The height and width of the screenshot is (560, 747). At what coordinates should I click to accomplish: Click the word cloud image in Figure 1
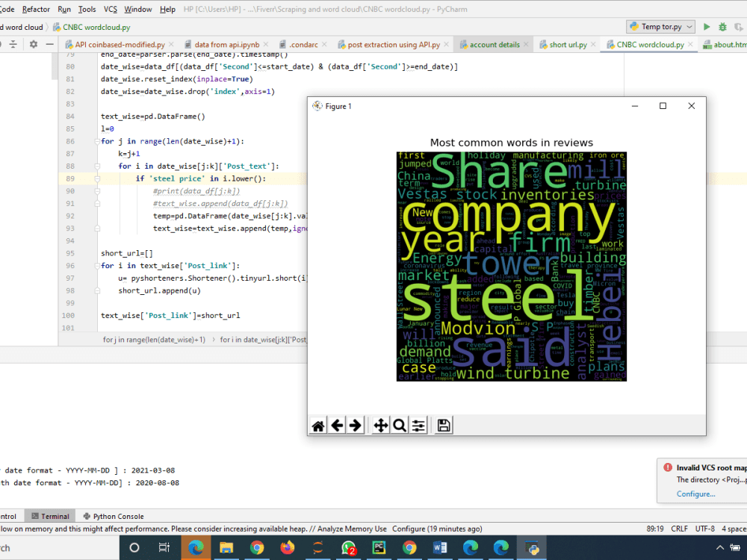coord(511,267)
